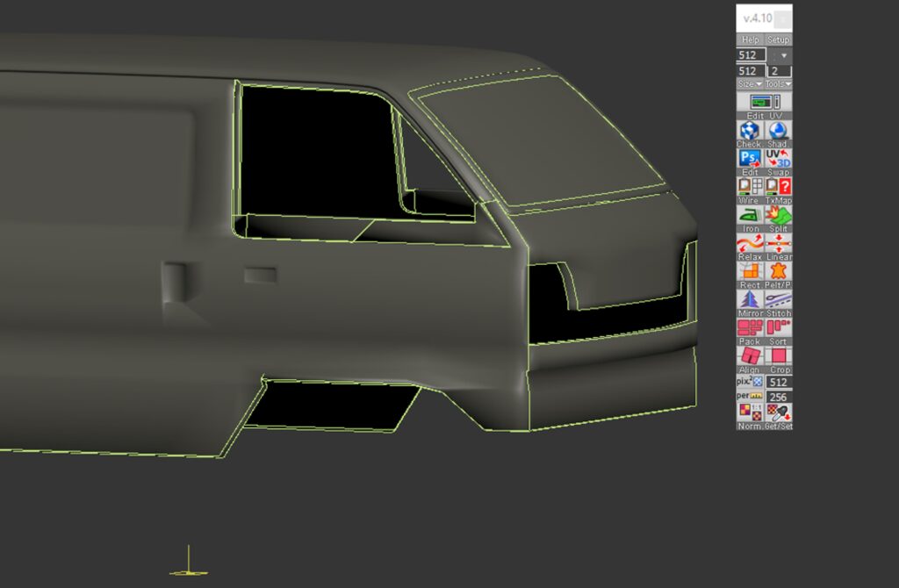Click the Get/Set eyedropper icon

778,412
